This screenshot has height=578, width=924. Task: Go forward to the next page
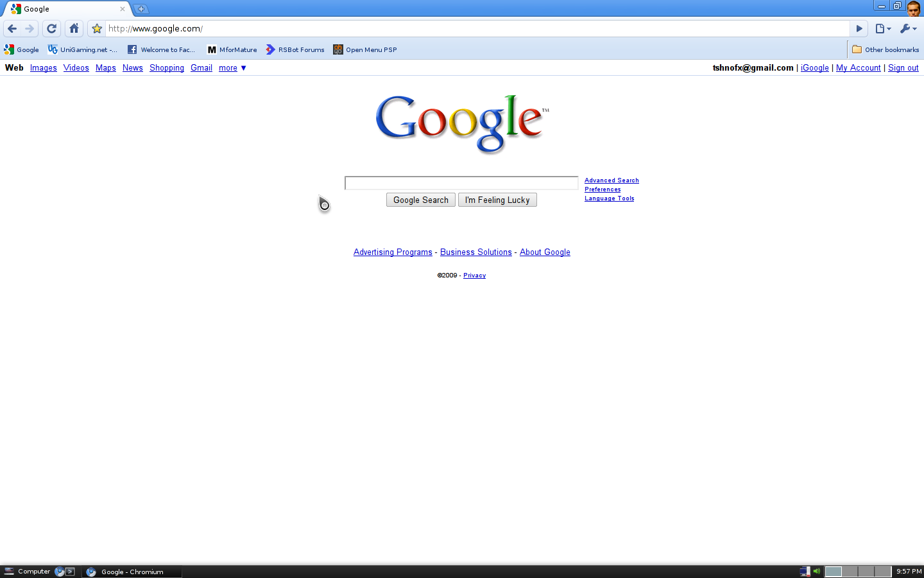[x=30, y=28]
